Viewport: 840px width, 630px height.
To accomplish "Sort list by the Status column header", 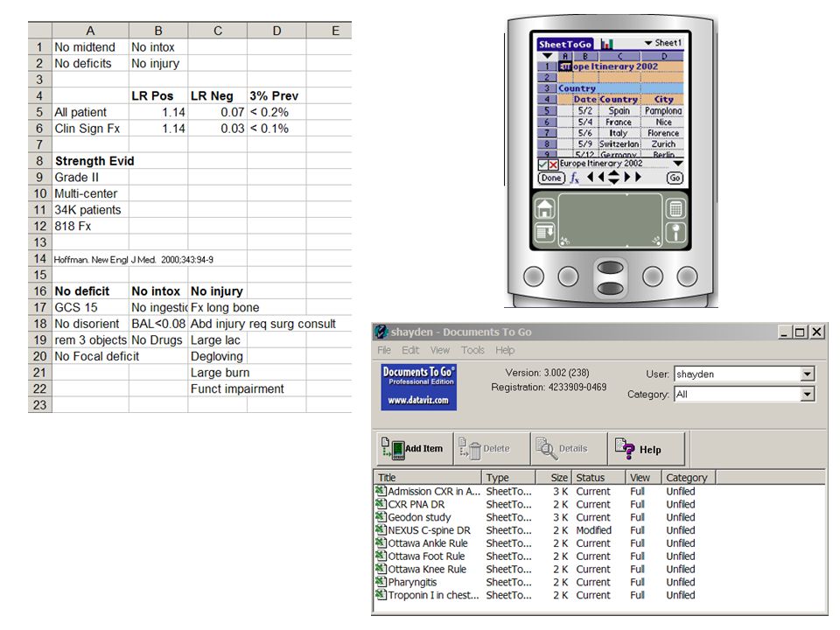I will tap(598, 477).
